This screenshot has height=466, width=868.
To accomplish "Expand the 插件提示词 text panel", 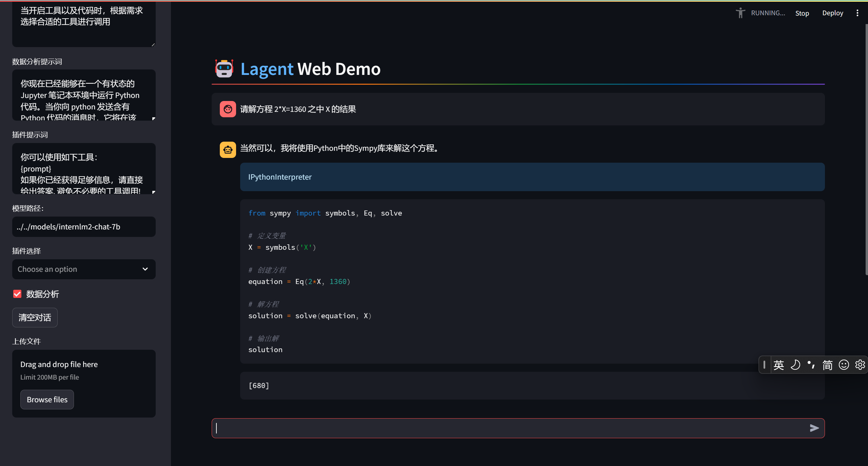I will point(153,193).
